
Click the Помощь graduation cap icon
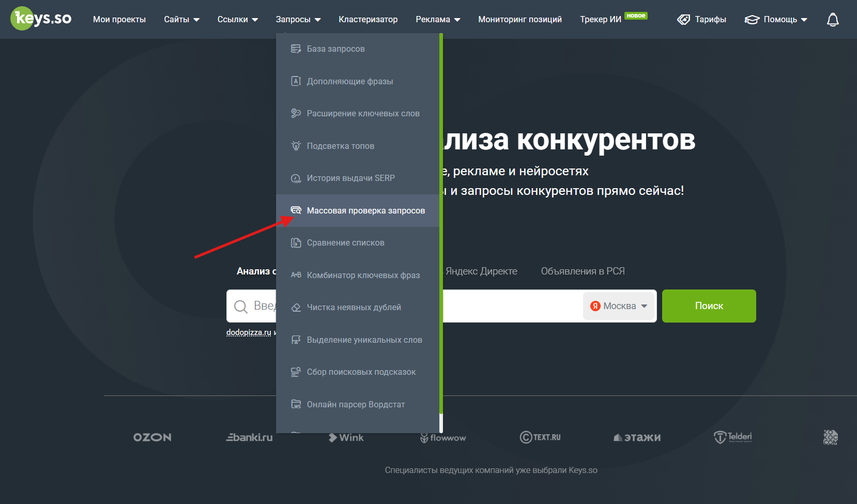tap(752, 20)
